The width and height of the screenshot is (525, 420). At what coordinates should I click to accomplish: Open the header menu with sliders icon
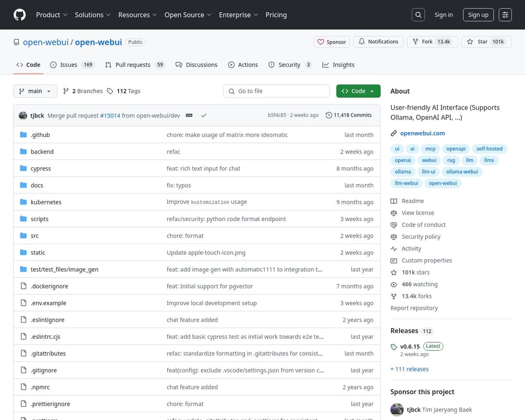click(505, 15)
